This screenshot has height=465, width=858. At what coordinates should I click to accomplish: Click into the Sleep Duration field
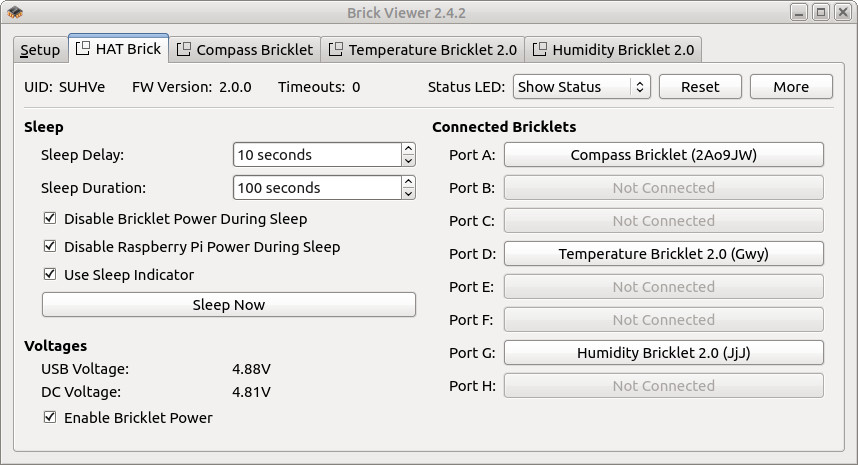pyautogui.click(x=317, y=188)
